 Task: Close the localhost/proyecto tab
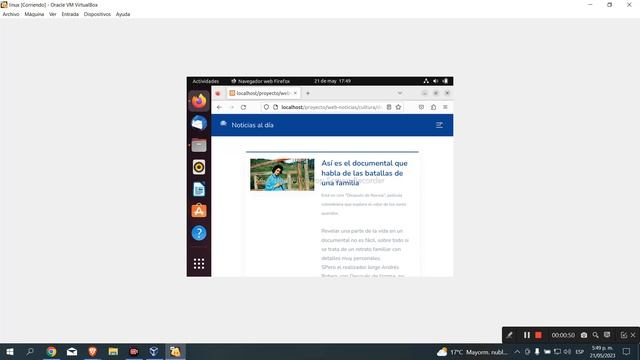(295, 93)
